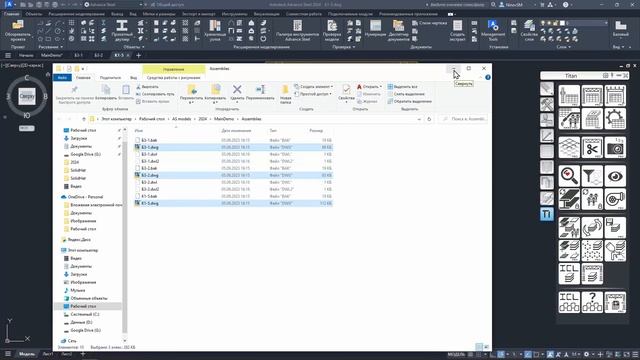Open the Файл tab in Explorer
The image size is (640, 360).
click(x=62, y=78)
